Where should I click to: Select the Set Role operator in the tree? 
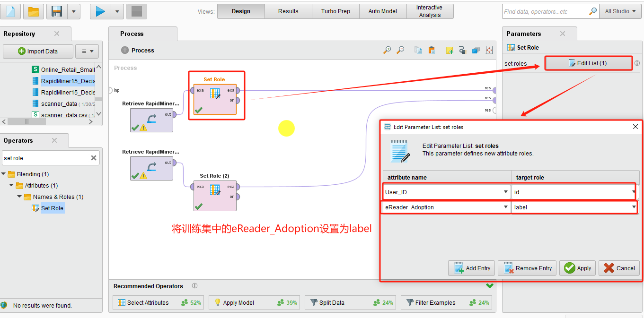pos(48,208)
